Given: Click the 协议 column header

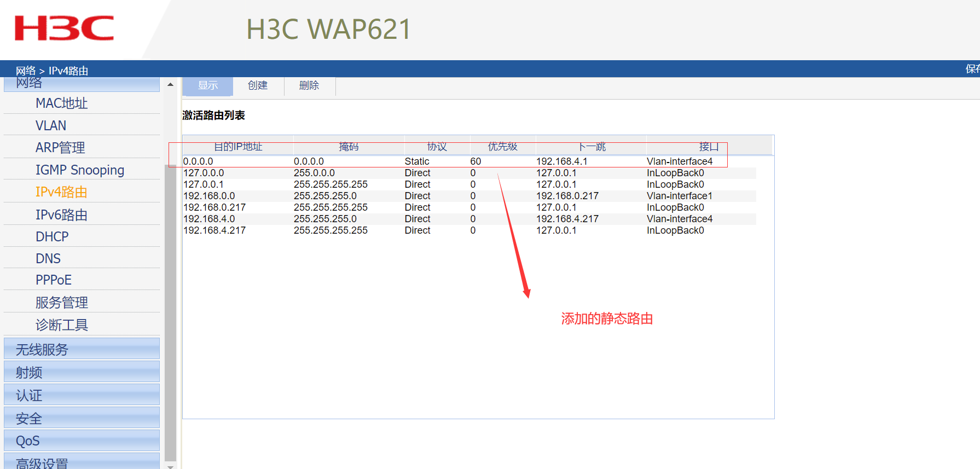Looking at the screenshot, I should (x=437, y=147).
